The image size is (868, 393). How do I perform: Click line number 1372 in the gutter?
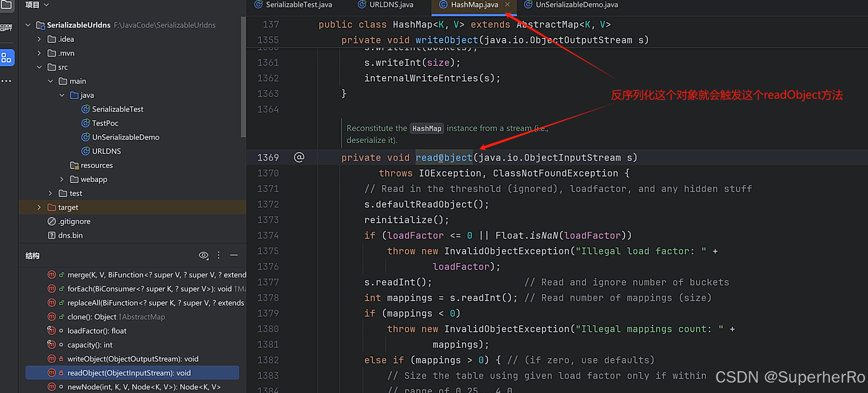(x=268, y=204)
